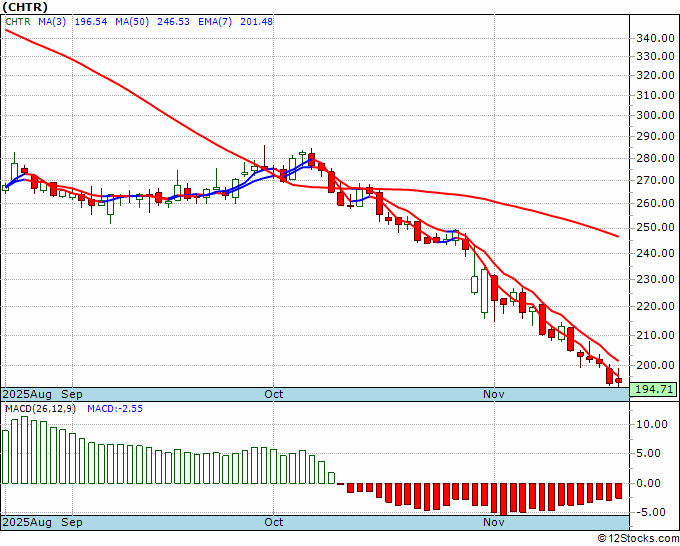Click the 260.00 price axis label
Screen dimensions: 680x546
[655, 203]
